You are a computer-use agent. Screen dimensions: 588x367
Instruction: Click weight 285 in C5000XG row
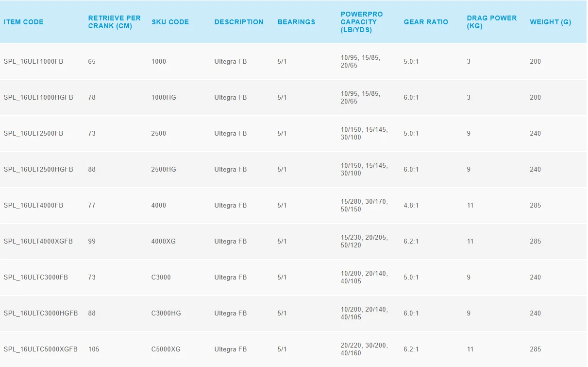536,349
